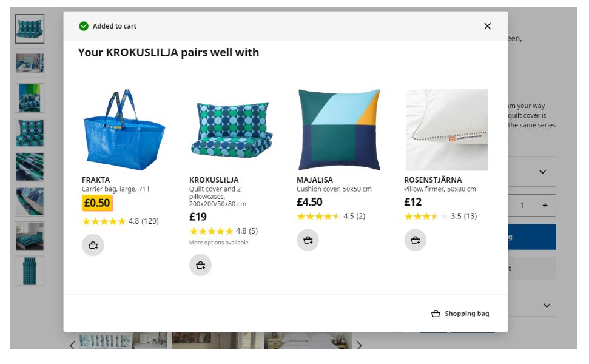Open the FRAKTA carrier bag product image
The height and width of the screenshot is (364, 589).
[124, 130]
